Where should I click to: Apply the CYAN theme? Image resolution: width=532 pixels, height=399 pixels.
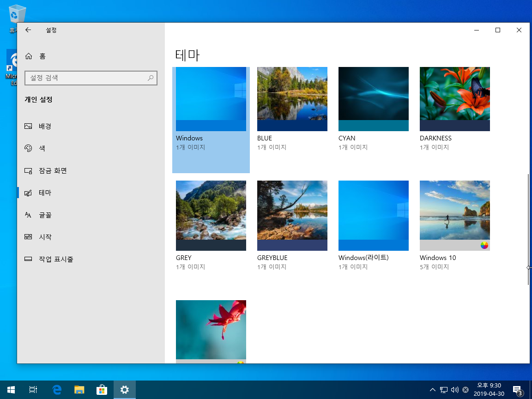pyautogui.click(x=374, y=99)
